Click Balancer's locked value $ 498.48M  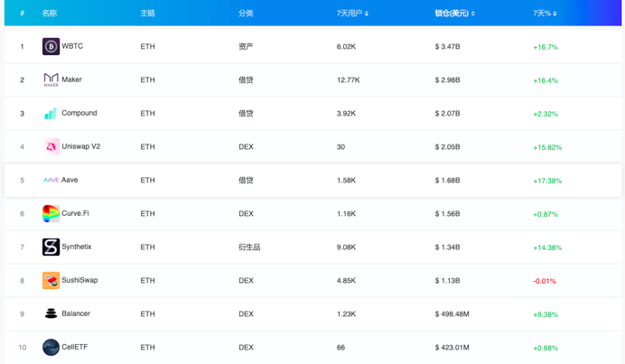click(x=452, y=314)
